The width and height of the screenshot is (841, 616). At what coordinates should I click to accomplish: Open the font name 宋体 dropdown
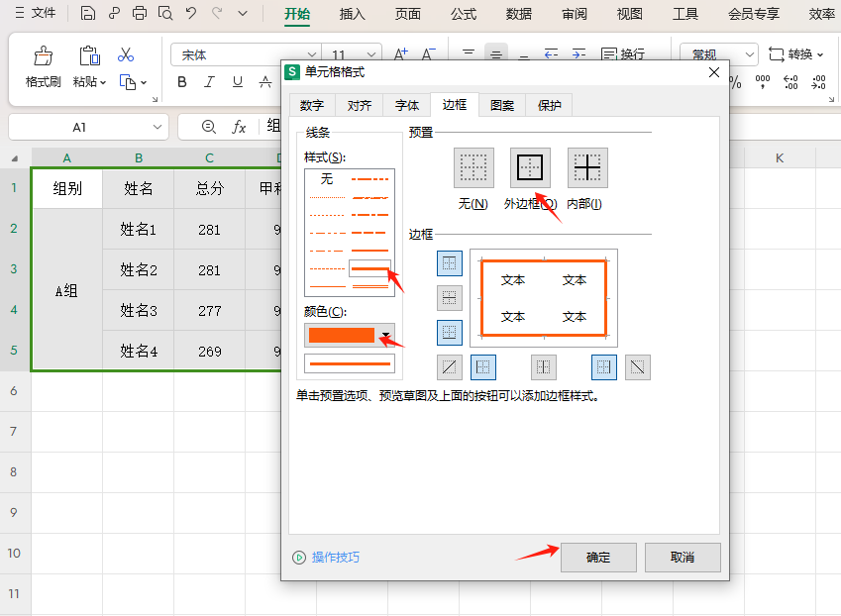click(x=312, y=54)
